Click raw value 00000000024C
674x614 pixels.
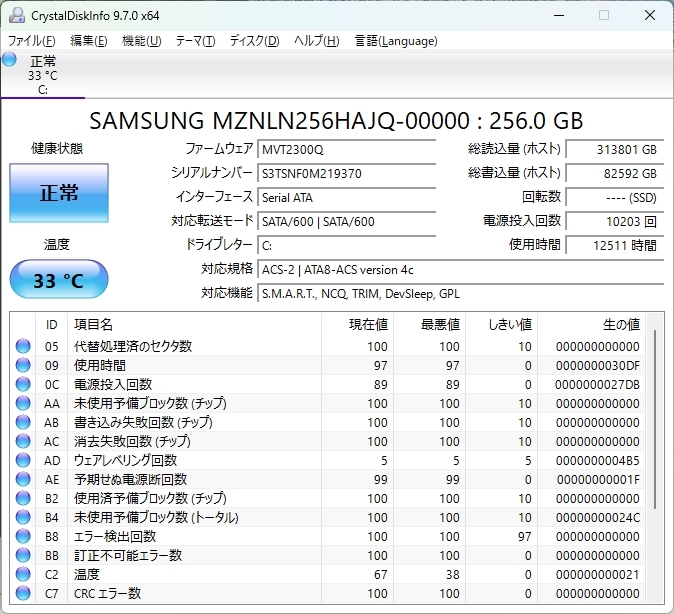(x=597, y=518)
